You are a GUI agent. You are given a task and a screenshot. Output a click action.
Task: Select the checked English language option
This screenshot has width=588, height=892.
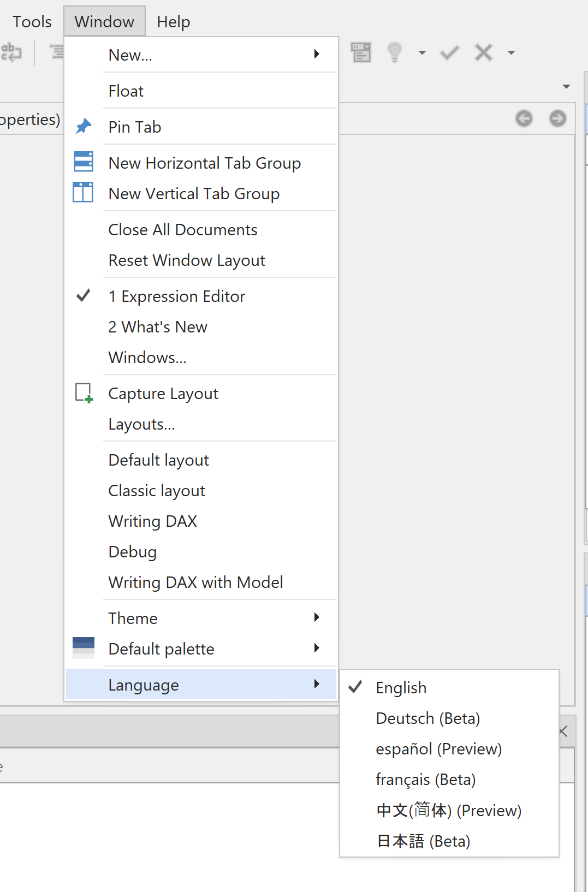point(401,688)
